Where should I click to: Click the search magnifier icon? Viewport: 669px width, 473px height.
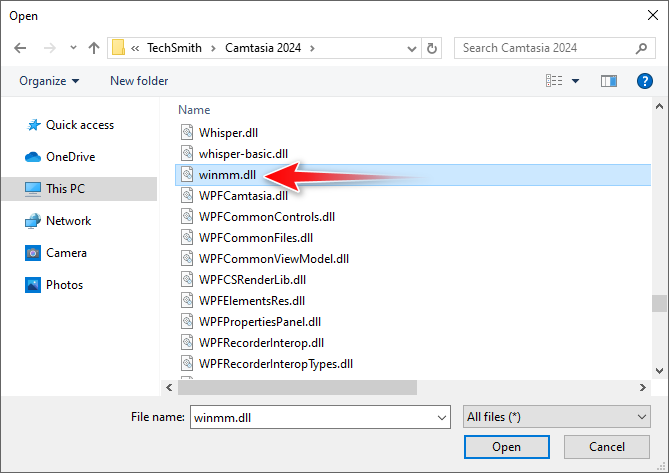tap(642, 48)
